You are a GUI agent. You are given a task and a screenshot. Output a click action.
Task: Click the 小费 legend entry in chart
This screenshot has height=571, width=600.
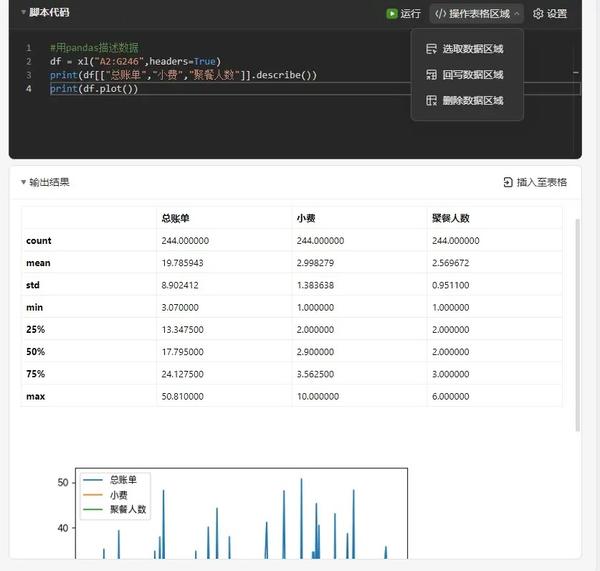[105, 495]
